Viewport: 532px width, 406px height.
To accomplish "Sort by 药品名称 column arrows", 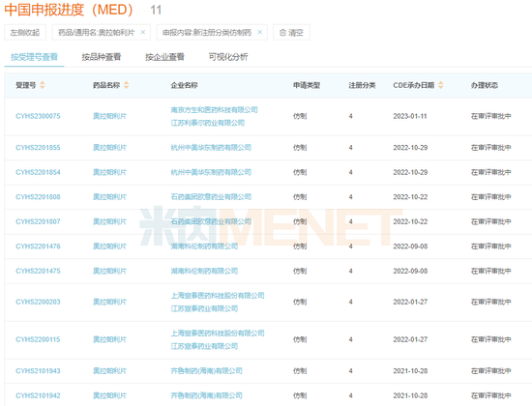I will click(x=126, y=85).
